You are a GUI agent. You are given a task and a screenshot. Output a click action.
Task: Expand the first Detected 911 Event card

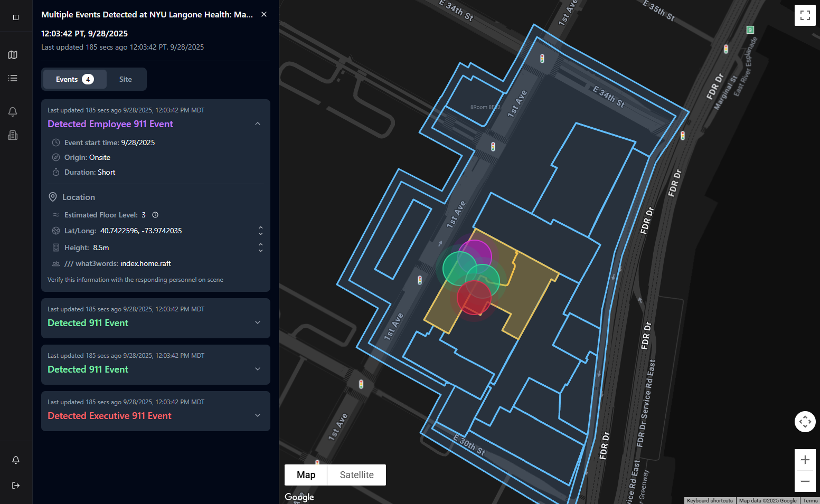tap(258, 322)
